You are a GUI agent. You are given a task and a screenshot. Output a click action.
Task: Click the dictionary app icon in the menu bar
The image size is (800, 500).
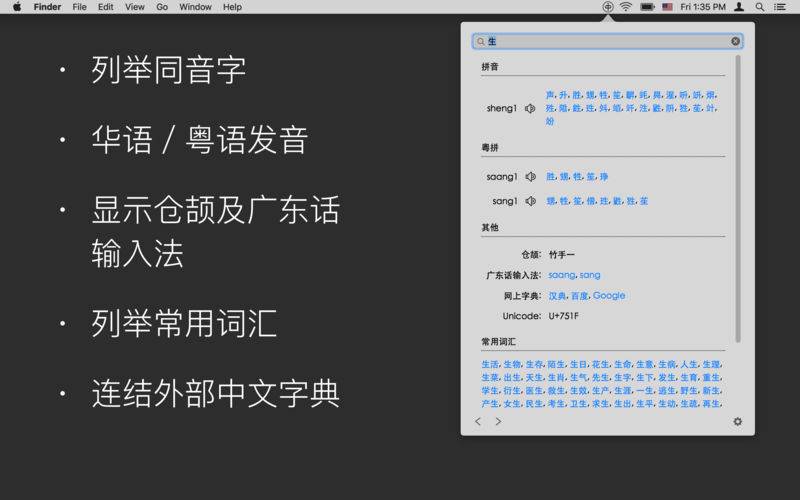click(607, 7)
